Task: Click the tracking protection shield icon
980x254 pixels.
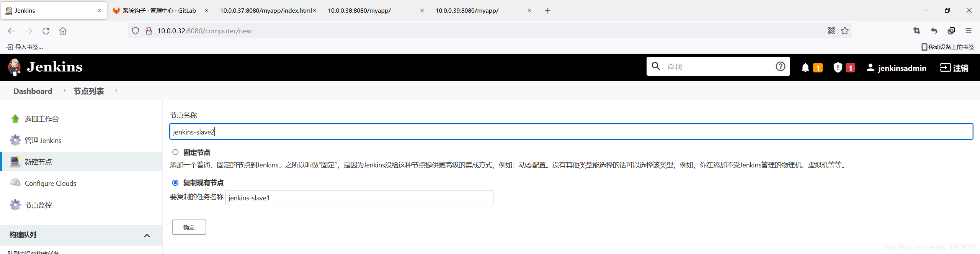Action: (x=136, y=31)
